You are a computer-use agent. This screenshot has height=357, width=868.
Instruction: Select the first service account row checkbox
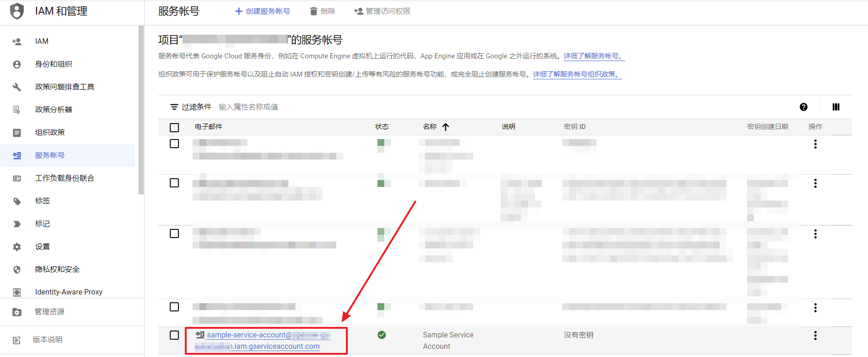pyautogui.click(x=174, y=144)
